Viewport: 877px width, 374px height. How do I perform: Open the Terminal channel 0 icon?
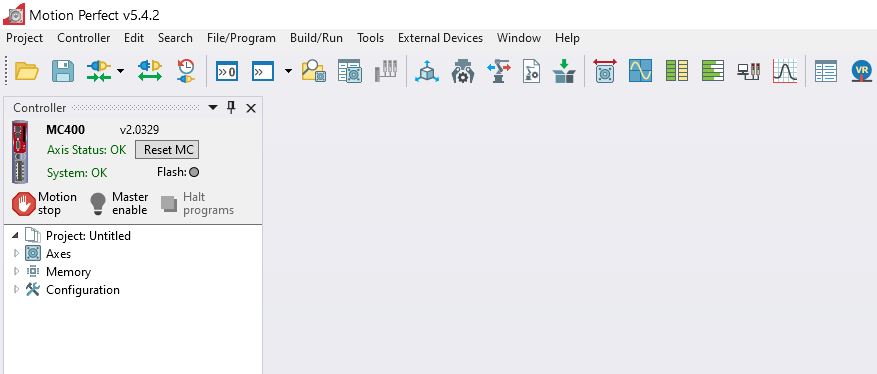[227, 72]
